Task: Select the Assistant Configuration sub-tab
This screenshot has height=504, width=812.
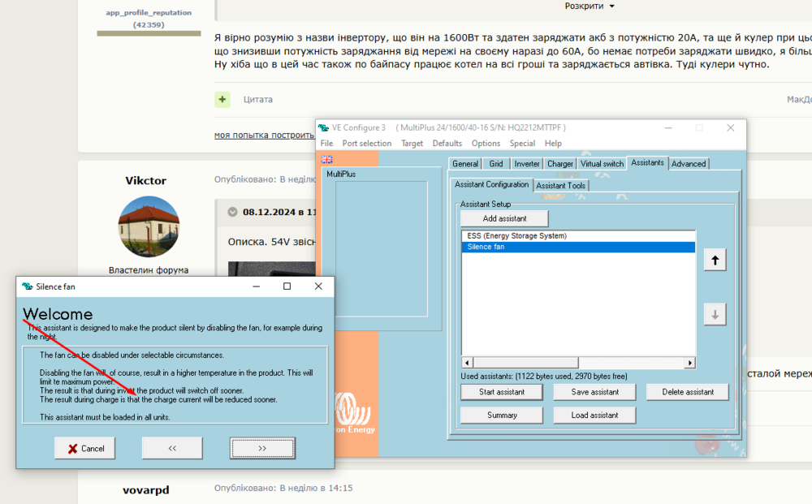Action: 491,184
